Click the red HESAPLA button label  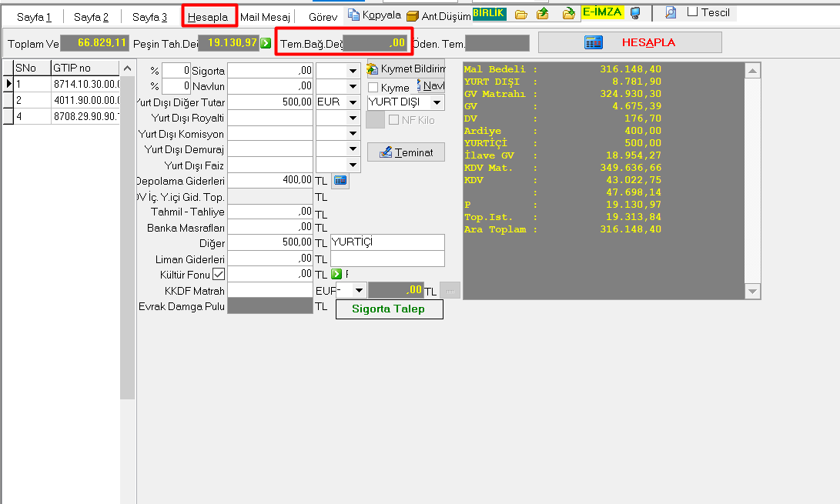[648, 42]
